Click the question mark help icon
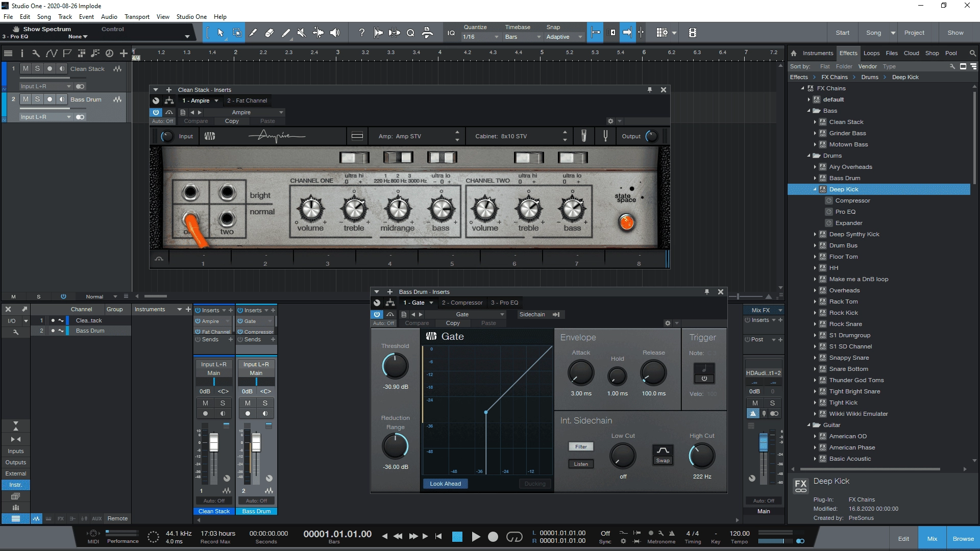The width and height of the screenshot is (980, 551). (362, 33)
